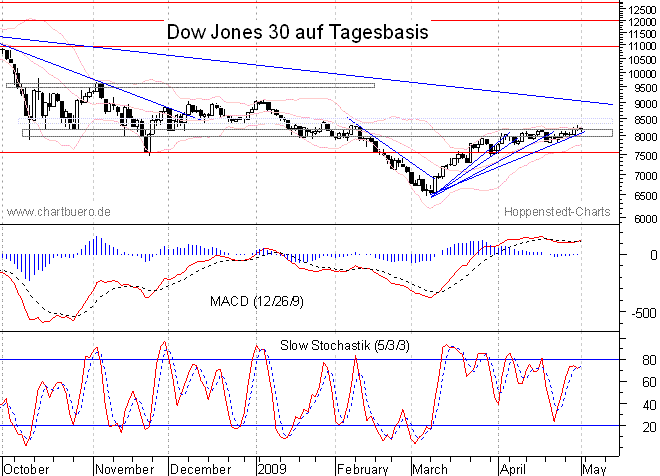Click the 6000 price axis value
This screenshot has width=660, height=476.
click(x=645, y=219)
